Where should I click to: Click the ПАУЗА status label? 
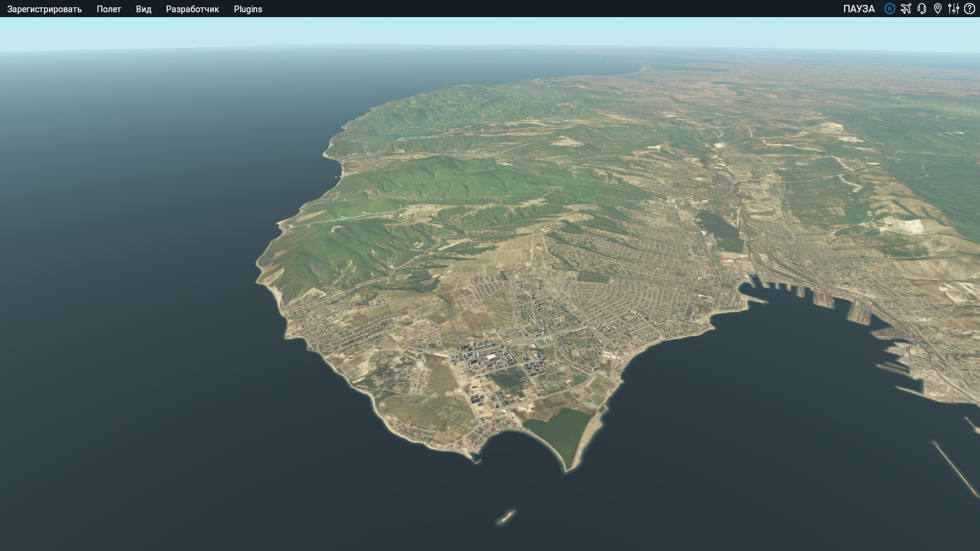859,9
